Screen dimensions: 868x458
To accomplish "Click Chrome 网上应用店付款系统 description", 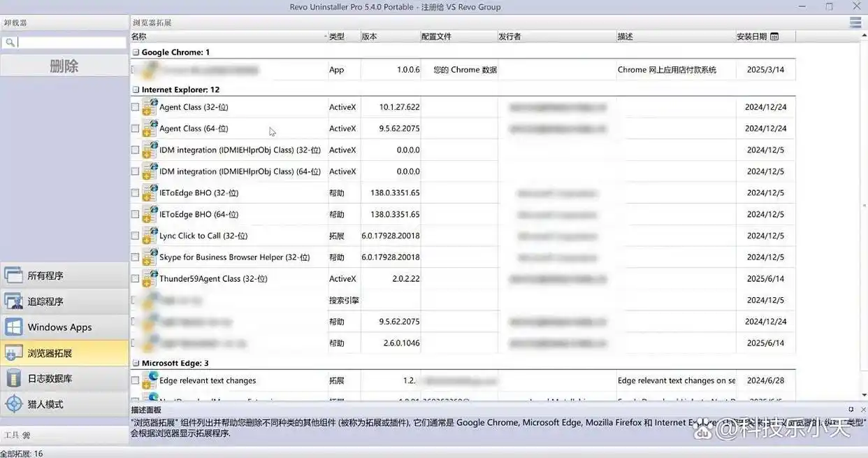I will (x=667, y=70).
